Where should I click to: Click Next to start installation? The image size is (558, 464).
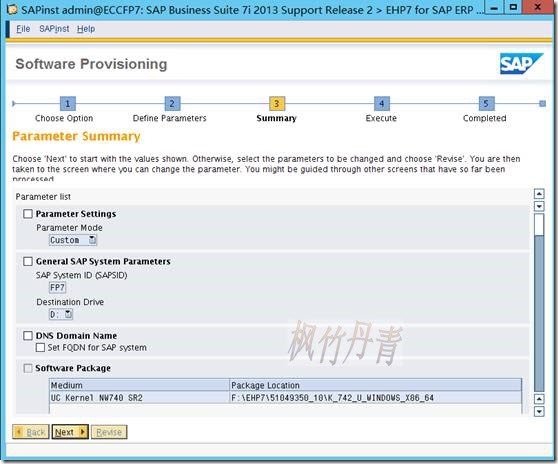pos(70,432)
